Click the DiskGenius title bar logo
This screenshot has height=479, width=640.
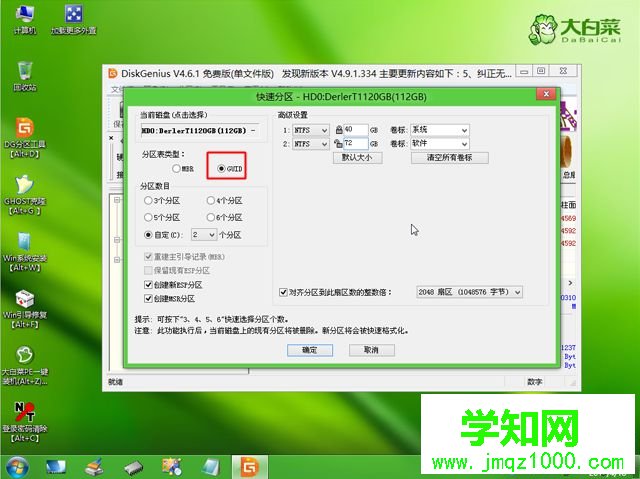tap(113, 73)
